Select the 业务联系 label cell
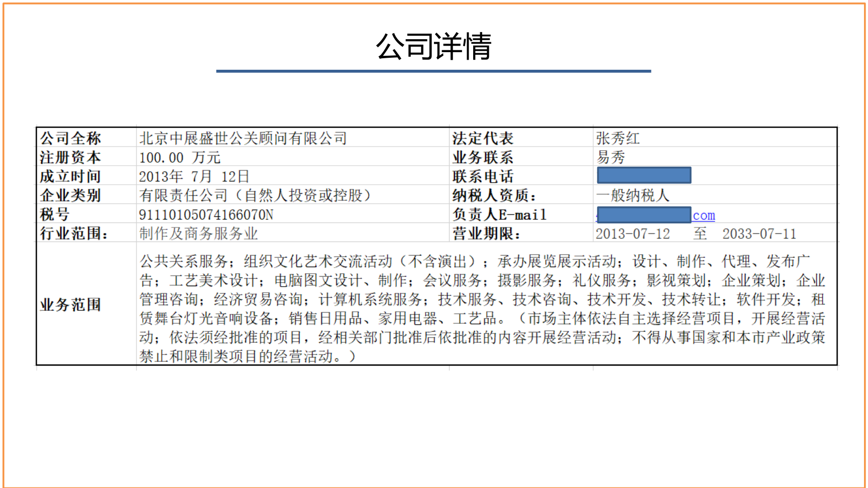Image resolution: width=868 pixels, height=488 pixels. coord(483,157)
